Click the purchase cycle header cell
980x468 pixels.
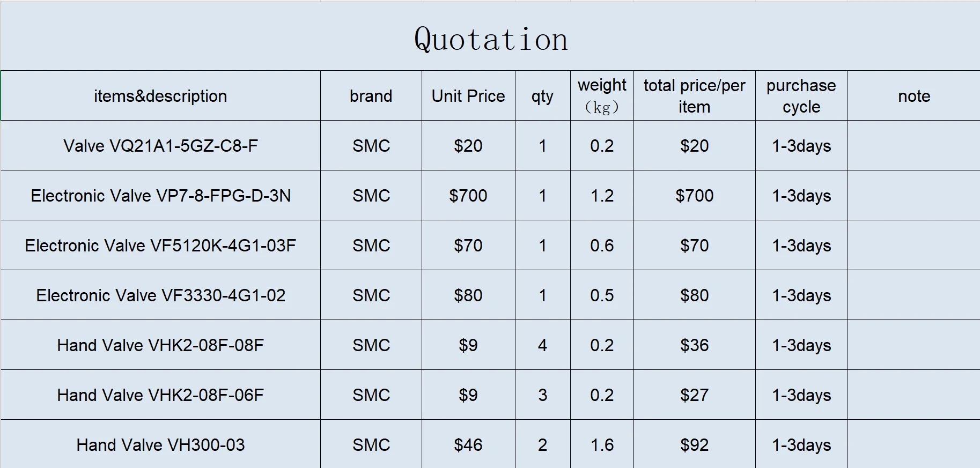pyautogui.click(x=801, y=95)
